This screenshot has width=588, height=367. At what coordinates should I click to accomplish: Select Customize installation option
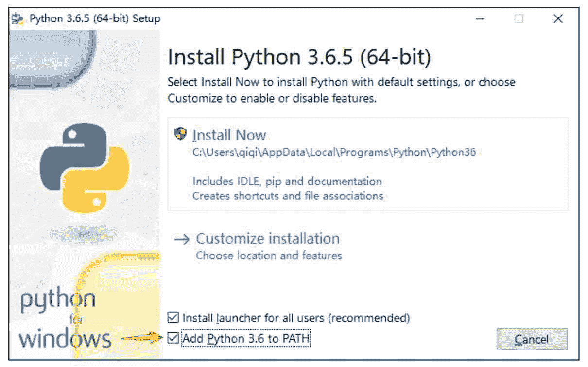pos(267,239)
